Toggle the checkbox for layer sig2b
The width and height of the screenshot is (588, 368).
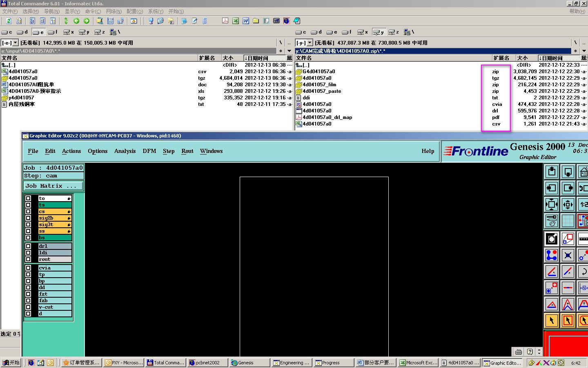[x=28, y=218]
